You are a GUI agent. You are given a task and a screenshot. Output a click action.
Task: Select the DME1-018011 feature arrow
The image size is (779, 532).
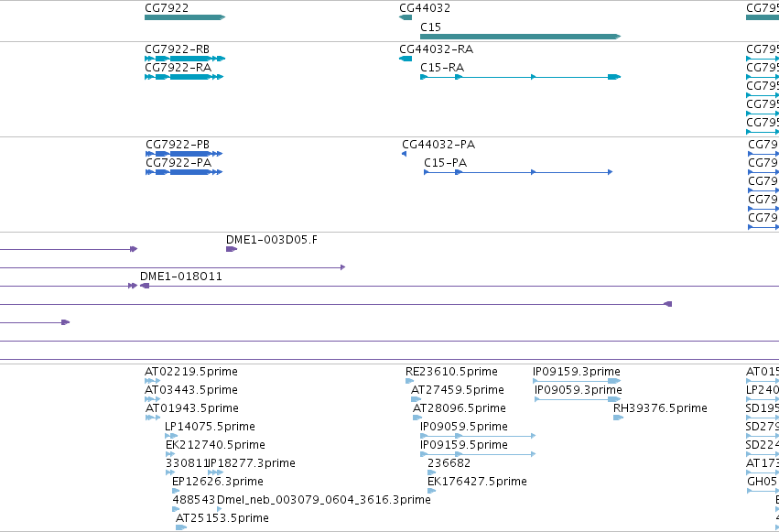(x=145, y=286)
